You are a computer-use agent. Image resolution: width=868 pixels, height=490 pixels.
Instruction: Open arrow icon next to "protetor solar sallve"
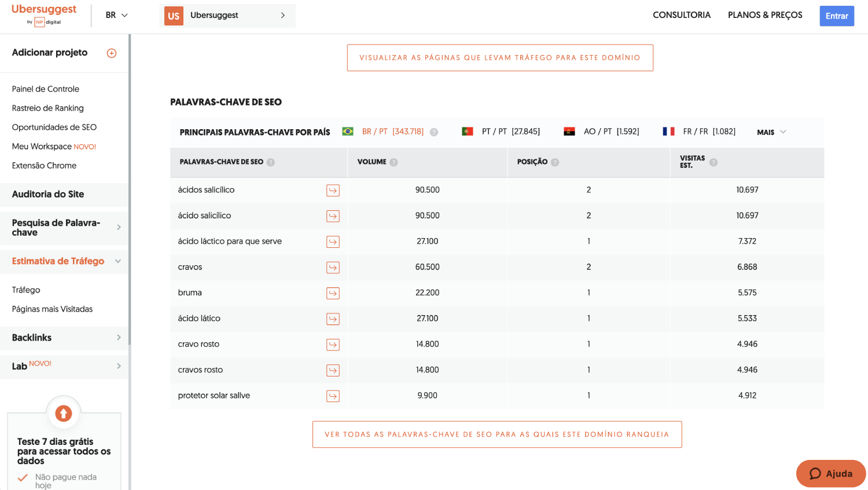(x=333, y=396)
